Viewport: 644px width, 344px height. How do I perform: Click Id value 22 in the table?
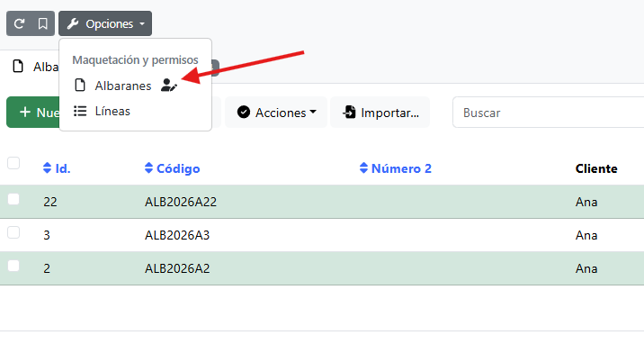point(50,202)
